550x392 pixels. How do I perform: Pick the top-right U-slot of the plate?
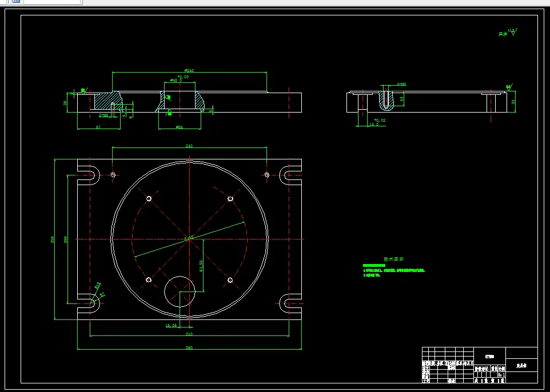(290, 175)
